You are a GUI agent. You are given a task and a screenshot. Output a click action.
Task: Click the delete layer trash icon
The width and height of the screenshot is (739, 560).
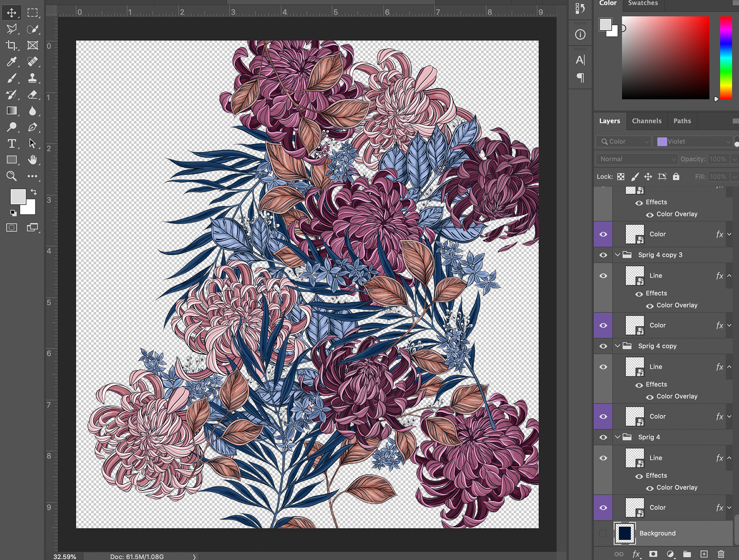pyautogui.click(x=721, y=554)
